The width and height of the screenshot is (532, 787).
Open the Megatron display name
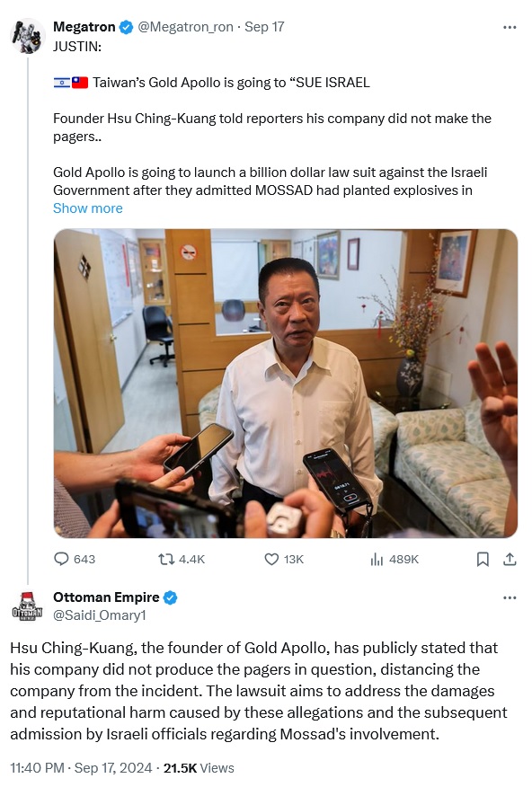[84, 27]
